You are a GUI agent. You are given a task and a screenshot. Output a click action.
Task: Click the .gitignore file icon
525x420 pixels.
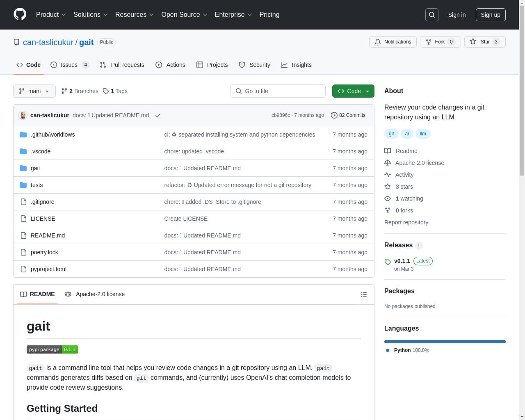[x=23, y=202]
